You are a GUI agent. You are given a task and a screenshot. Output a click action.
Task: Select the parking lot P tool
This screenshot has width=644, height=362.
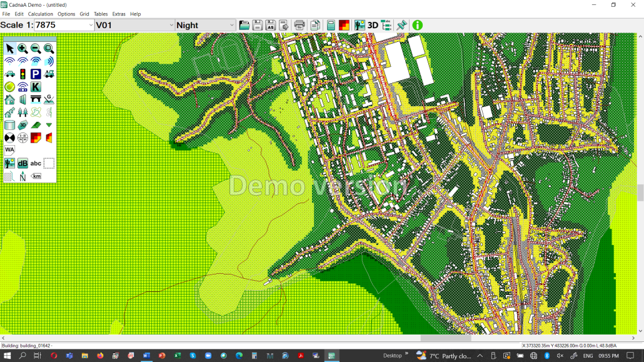(36, 74)
